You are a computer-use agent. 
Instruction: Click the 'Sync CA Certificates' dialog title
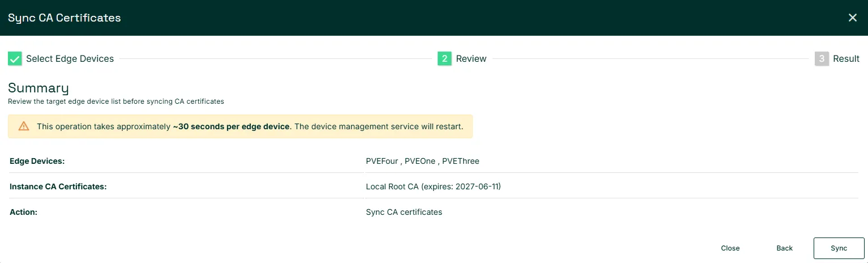(65, 18)
